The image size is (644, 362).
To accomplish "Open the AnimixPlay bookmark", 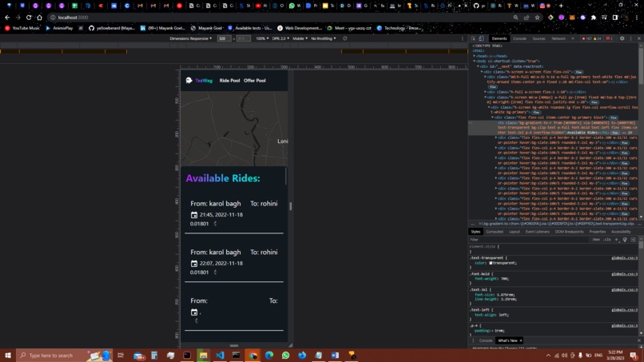I will (59, 28).
